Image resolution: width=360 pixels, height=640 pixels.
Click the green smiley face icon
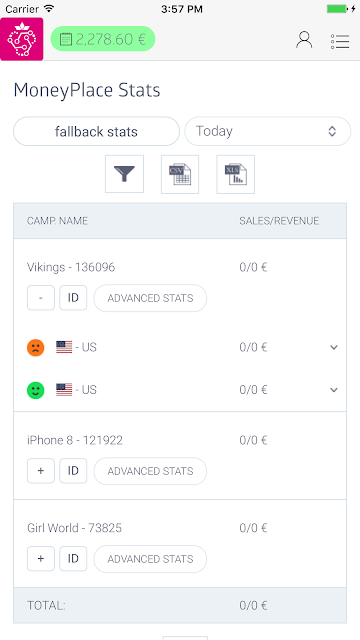coord(36,390)
